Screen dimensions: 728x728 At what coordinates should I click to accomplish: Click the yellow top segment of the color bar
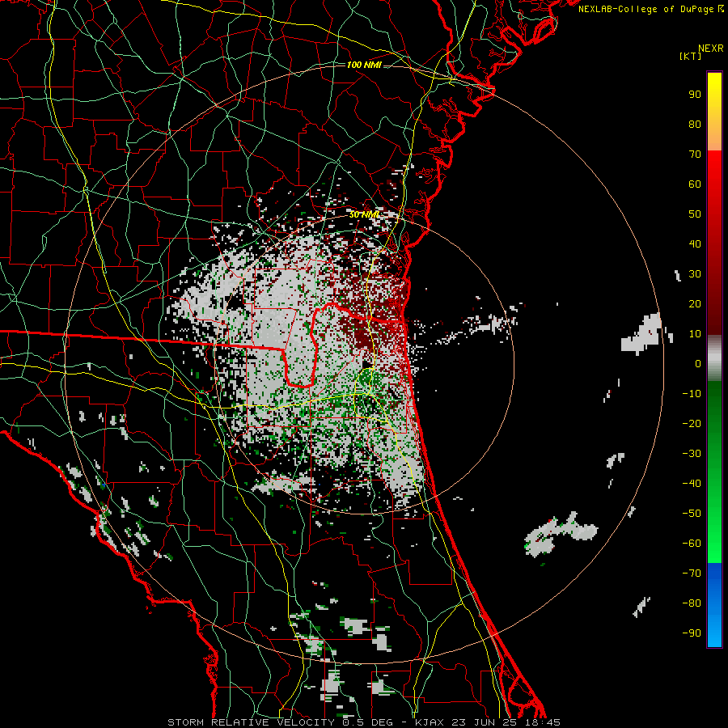(x=714, y=112)
